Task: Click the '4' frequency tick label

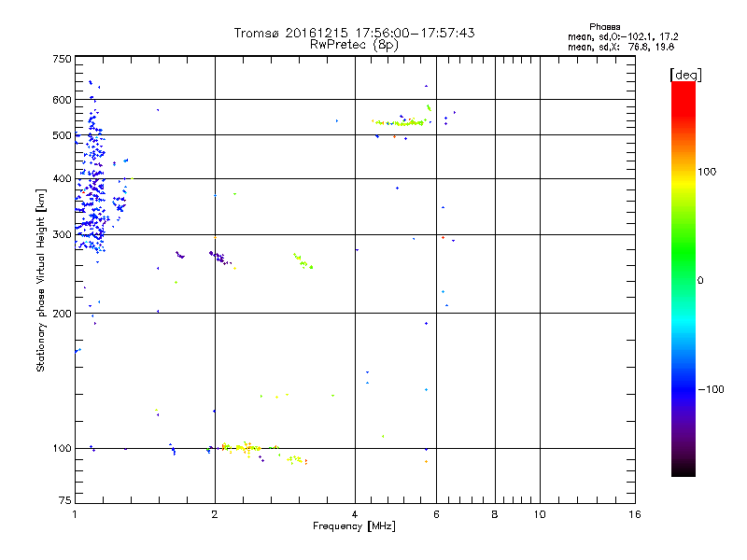Action: [x=355, y=514]
